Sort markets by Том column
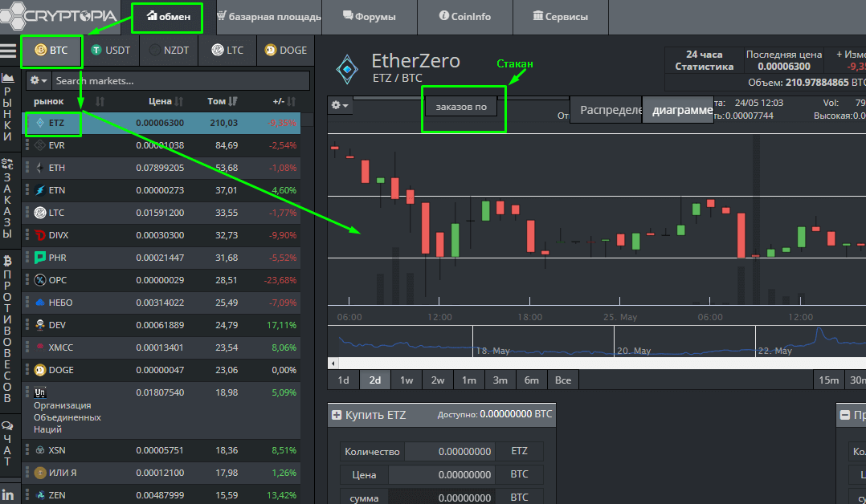Screen dimensions: 866x504 pyautogui.click(x=221, y=102)
